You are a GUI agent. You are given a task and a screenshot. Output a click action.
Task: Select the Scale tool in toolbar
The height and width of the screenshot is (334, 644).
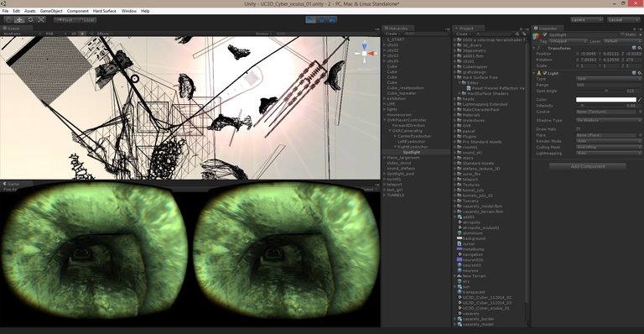[41, 19]
